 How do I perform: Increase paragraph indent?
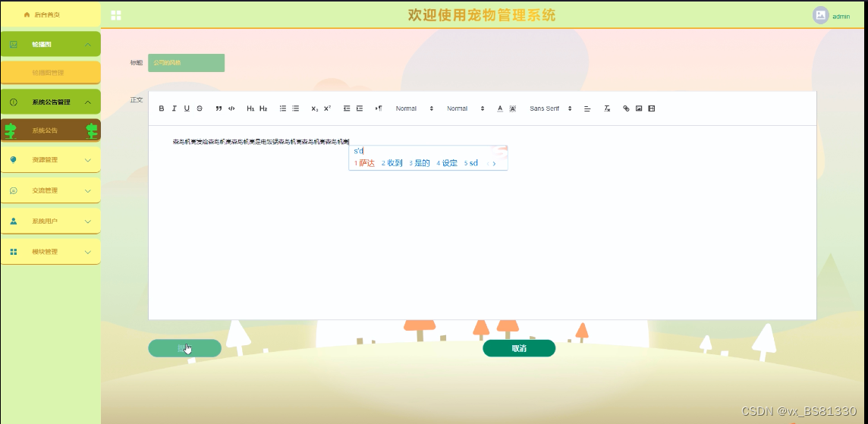(360, 108)
